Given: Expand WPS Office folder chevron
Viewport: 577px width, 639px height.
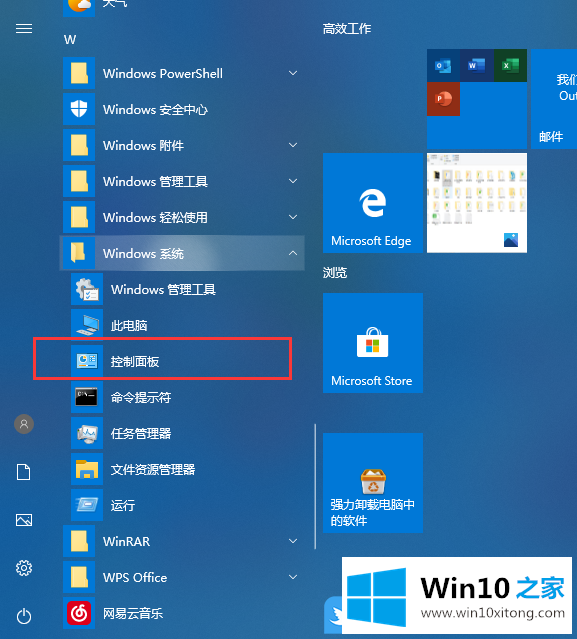Looking at the screenshot, I should point(293,577).
